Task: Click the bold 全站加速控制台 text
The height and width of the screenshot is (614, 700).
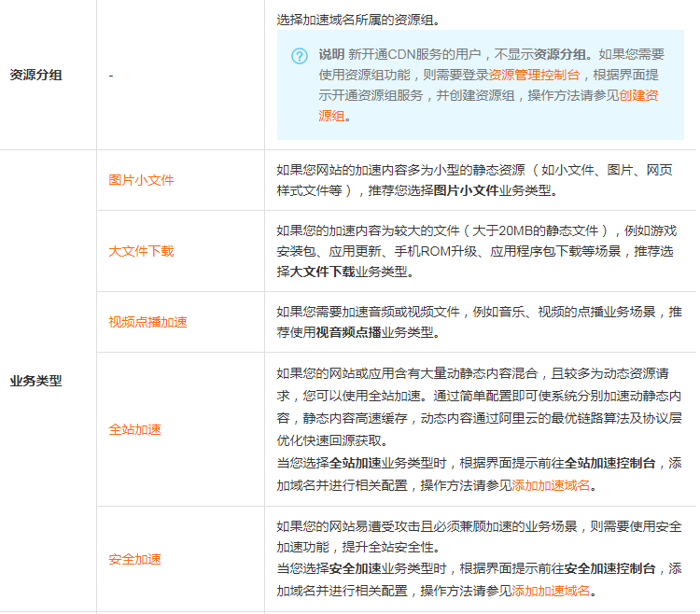Action: (610, 463)
